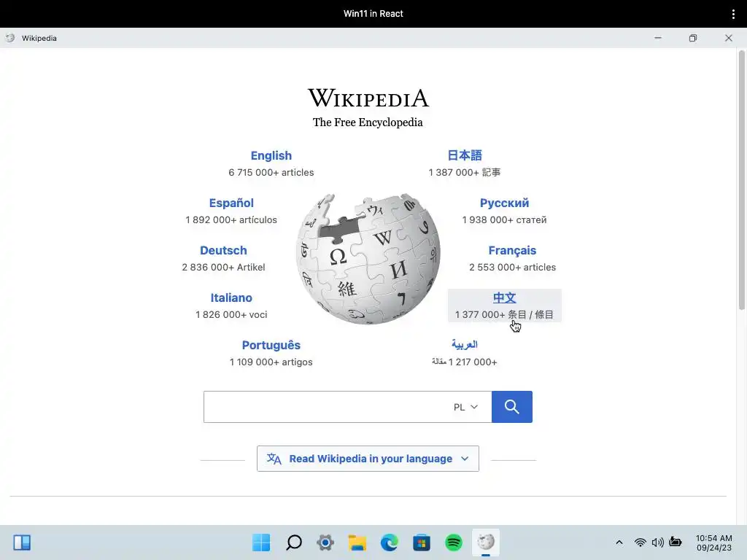Click 'The Free Encyclopedia' tagline
747x560 pixels.
point(368,122)
